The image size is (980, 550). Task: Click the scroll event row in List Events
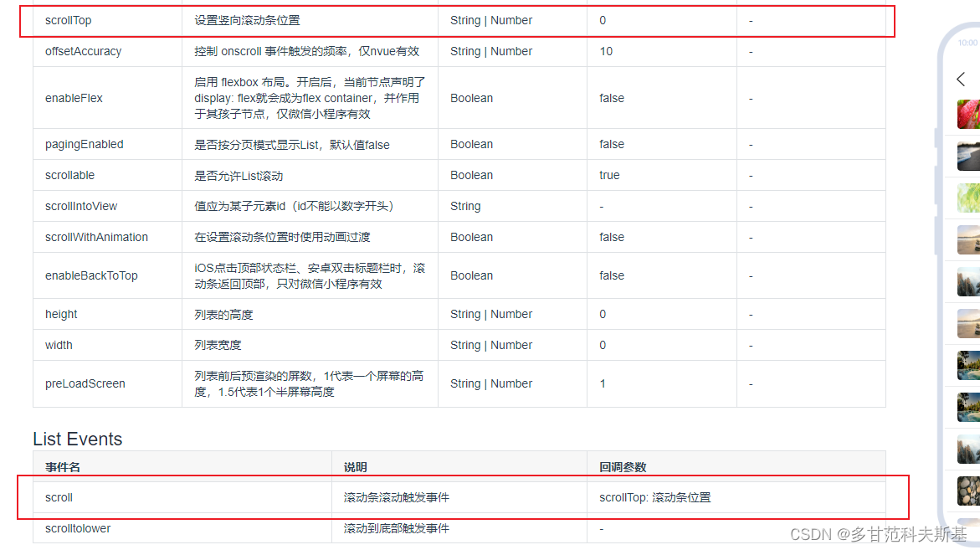[x=59, y=496]
